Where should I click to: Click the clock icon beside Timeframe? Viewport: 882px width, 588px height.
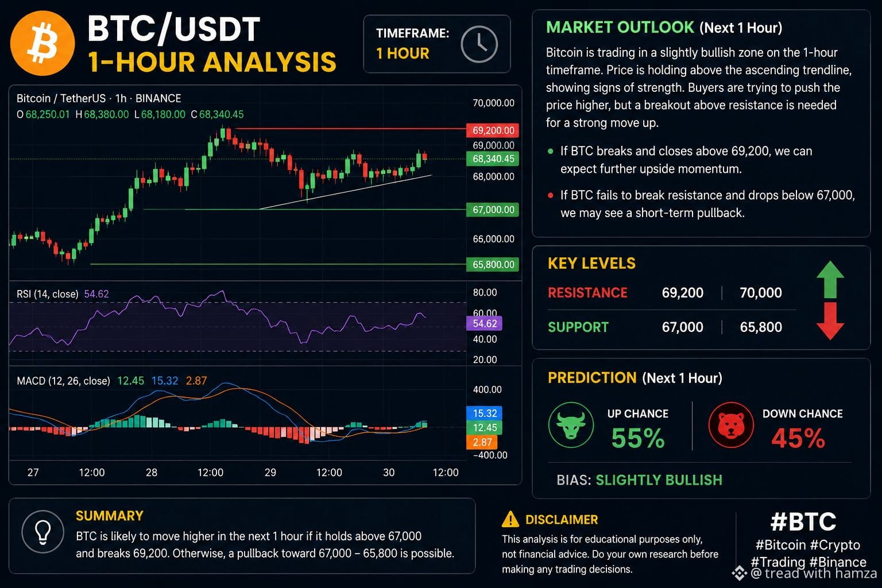[x=479, y=44]
